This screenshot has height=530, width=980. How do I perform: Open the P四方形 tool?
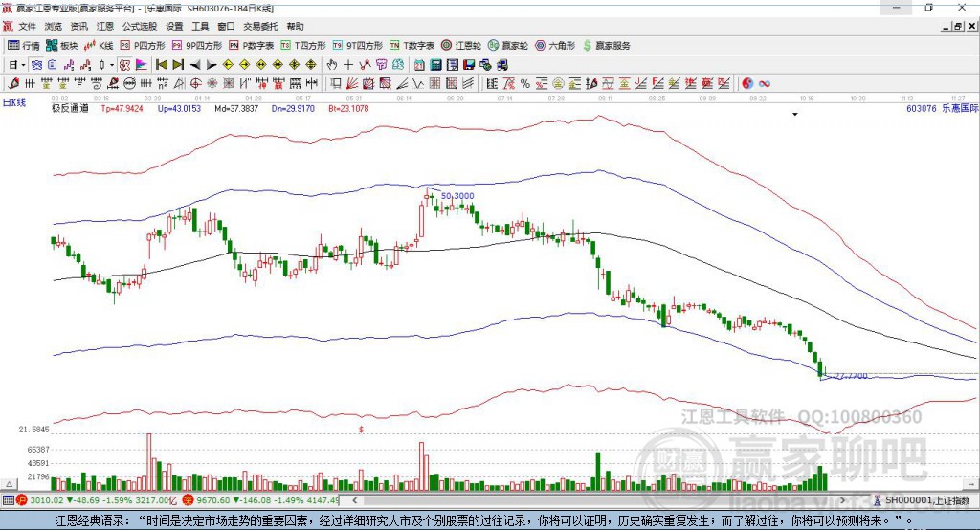pos(143,46)
